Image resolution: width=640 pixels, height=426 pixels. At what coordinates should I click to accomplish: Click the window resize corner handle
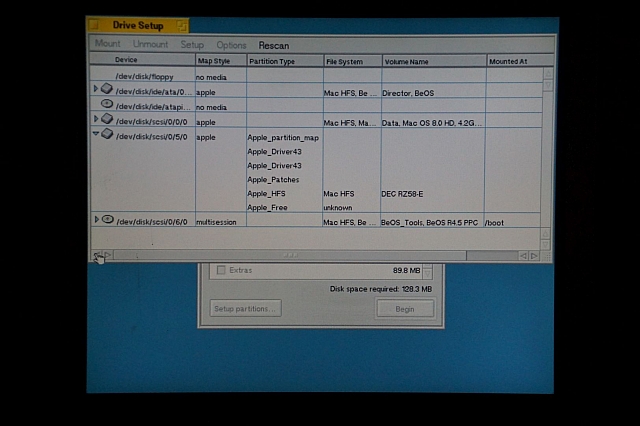(x=547, y=256)
